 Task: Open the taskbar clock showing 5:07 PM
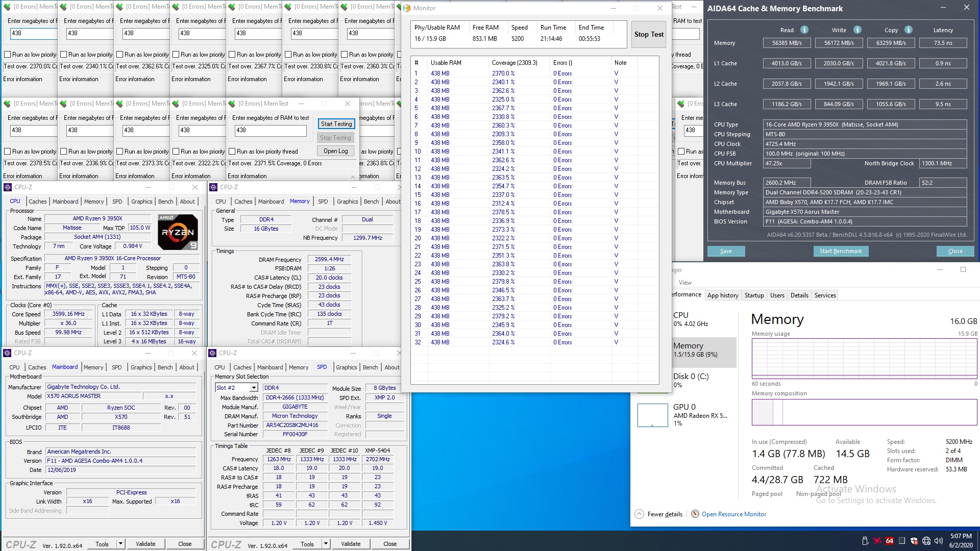[x=961, y=541]
